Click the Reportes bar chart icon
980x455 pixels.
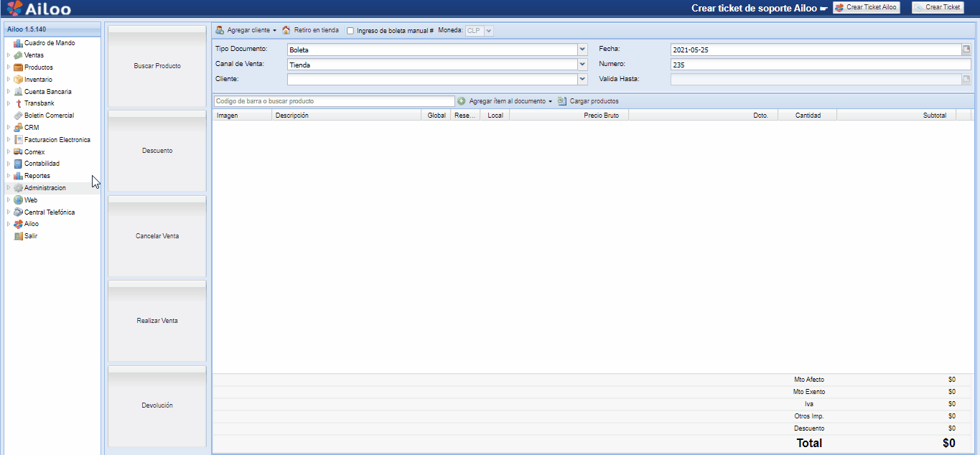tap(19, 176)
